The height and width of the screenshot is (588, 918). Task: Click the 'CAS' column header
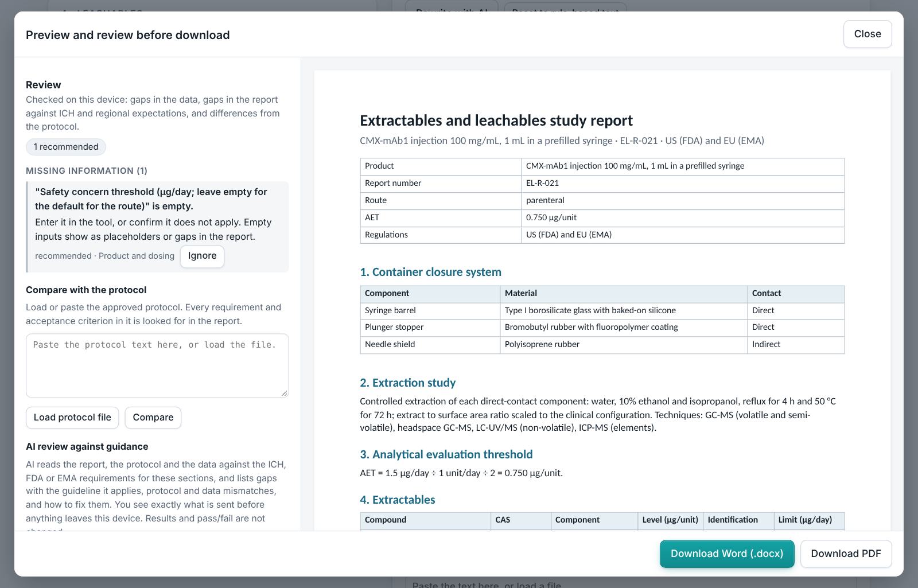521,520
